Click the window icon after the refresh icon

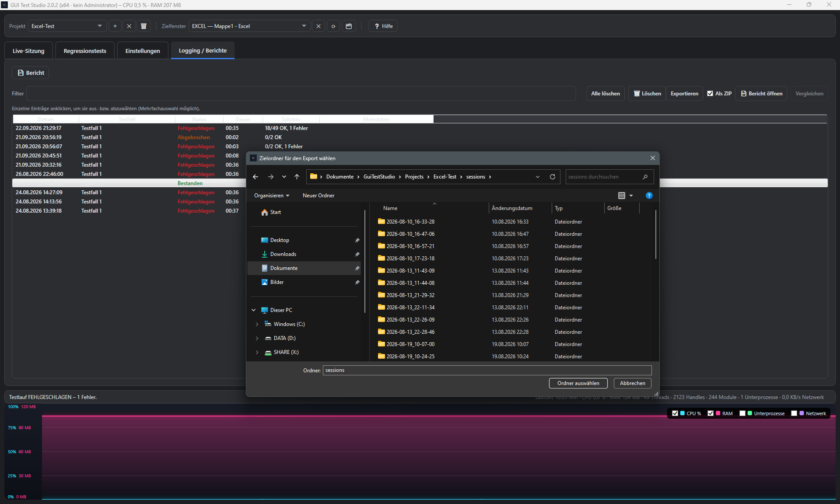tap(349, 26)
